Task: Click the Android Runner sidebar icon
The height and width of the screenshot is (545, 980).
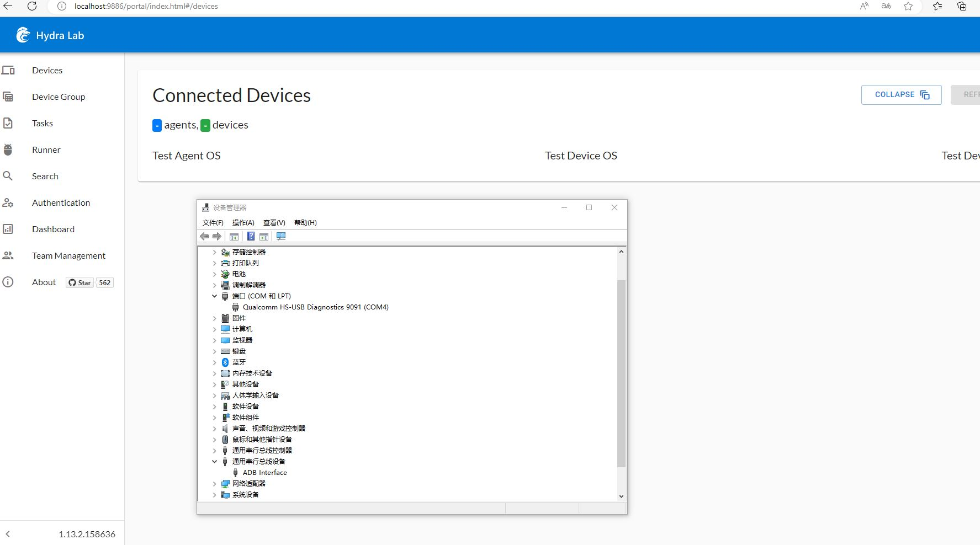Action: tap(8, 149)
